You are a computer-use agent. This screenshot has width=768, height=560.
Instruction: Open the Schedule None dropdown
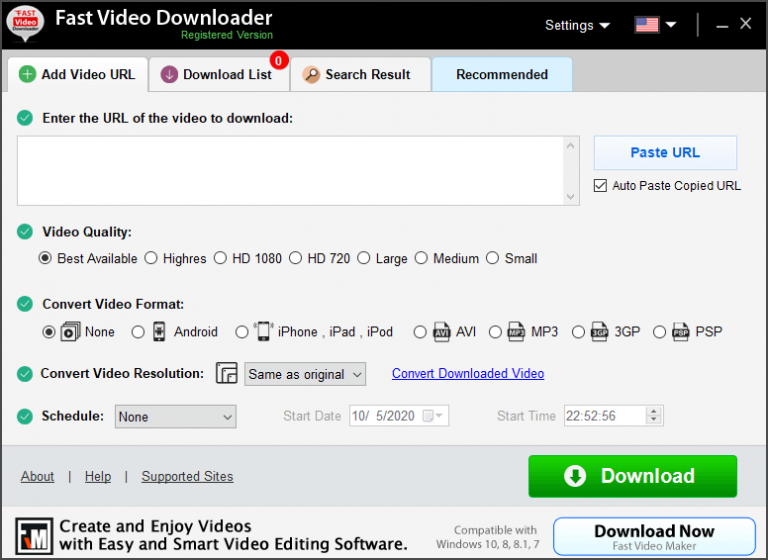[x=176, y=416]
